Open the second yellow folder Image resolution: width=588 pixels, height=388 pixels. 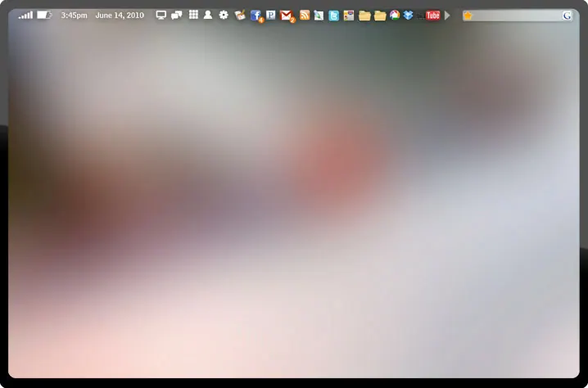tap(380, 16)
